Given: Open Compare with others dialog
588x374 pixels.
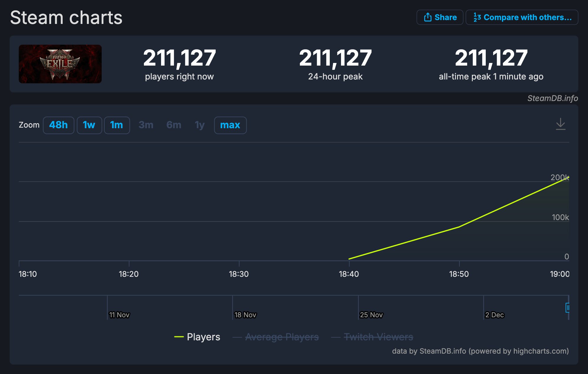Looking at the screenshot, I should point(522,17).
